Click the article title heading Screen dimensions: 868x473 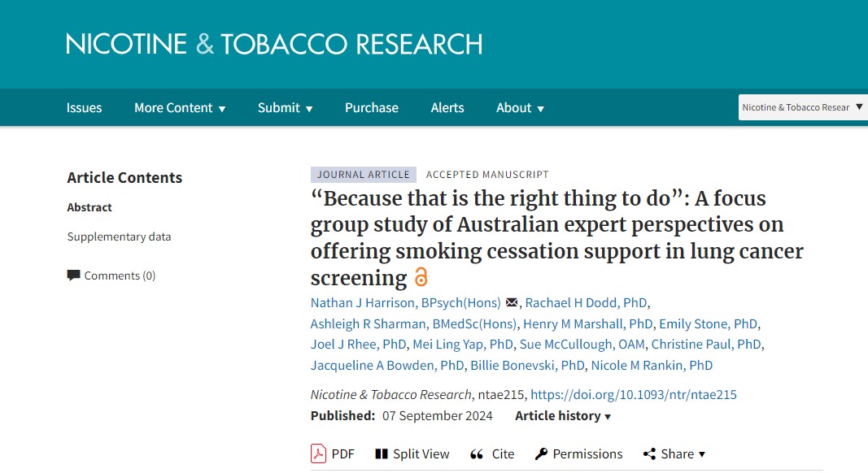click(x=557, y=238)
